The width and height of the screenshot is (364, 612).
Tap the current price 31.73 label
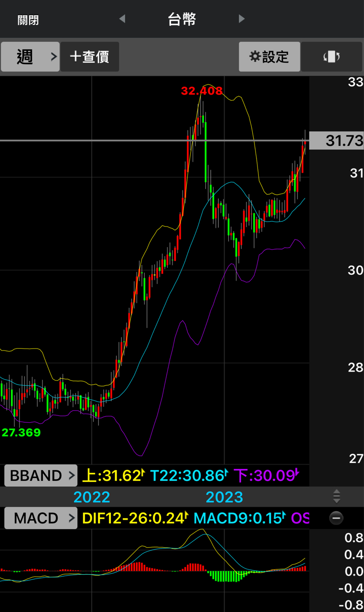pyautogui.click(x=336, y=141)
